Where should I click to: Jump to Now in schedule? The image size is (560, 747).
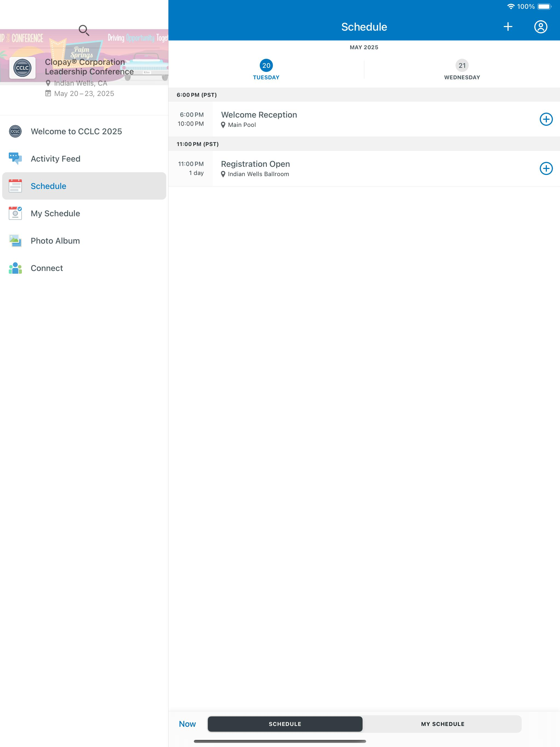pos(187,724)
